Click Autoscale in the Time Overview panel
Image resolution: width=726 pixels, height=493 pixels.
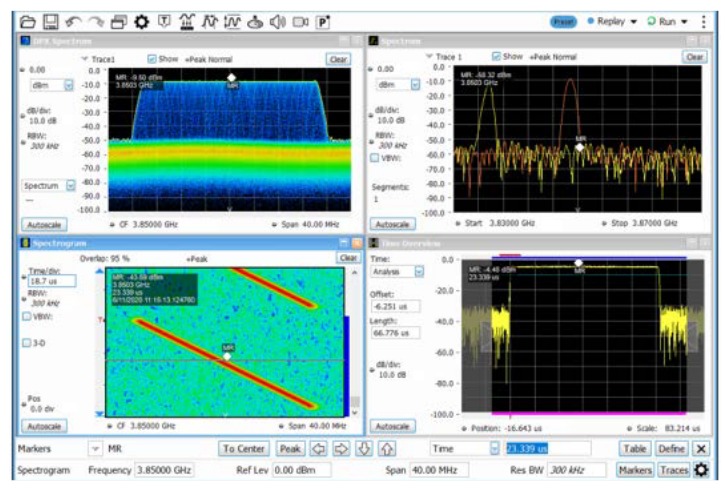pyautogui.click(x=391, y=425)
